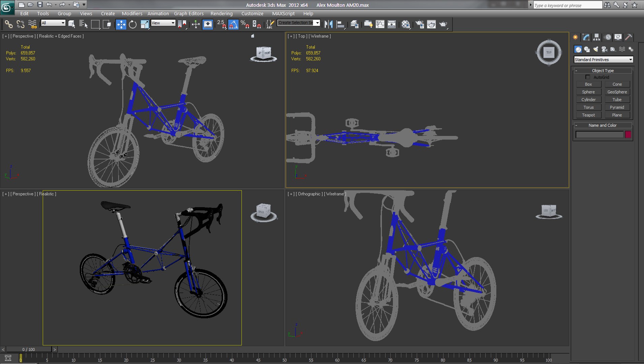Open the Curve Editor icon

[380, 24]
